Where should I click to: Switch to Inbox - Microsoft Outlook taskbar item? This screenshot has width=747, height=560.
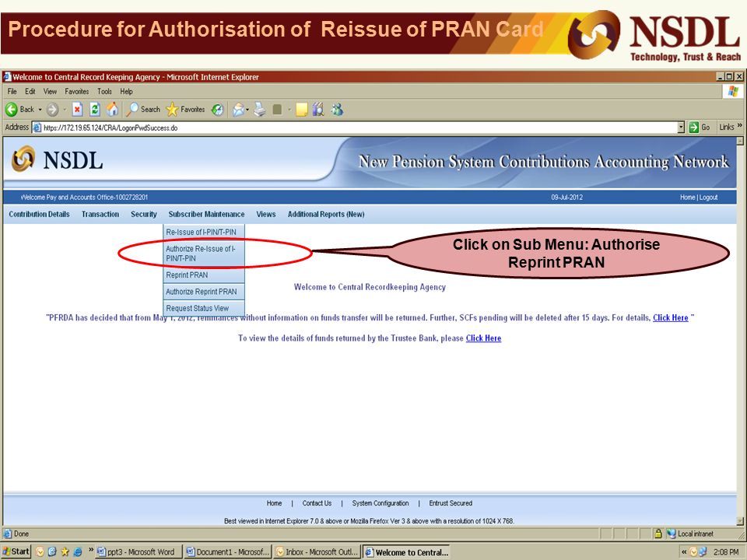[317, 552]
